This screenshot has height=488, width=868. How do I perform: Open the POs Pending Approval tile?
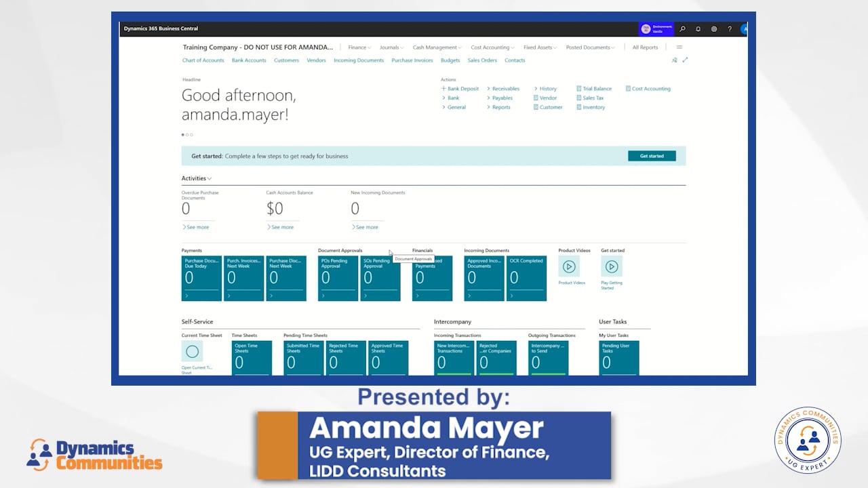(338, 278)
